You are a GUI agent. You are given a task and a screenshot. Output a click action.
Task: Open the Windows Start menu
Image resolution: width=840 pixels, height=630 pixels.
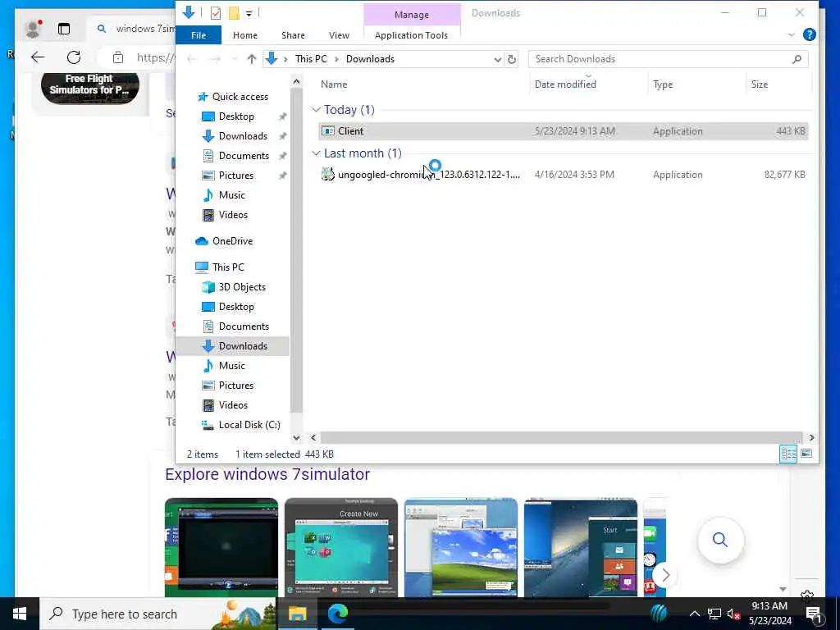20,614
